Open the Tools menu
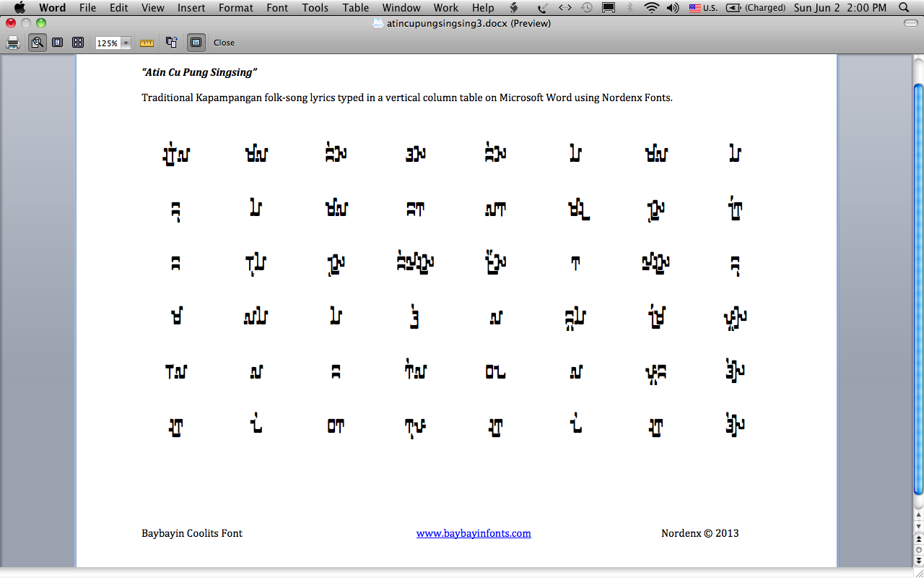924x578 pixels. (315, 8)
